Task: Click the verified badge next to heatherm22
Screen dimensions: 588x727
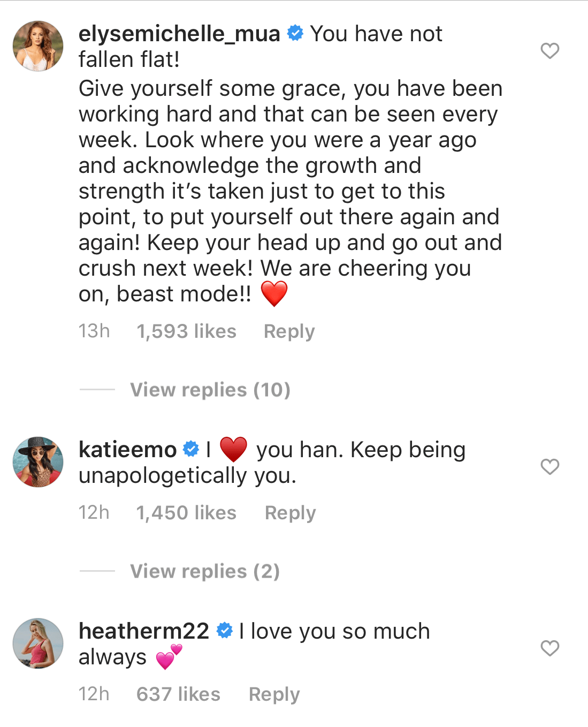Action: pos(224,631)
